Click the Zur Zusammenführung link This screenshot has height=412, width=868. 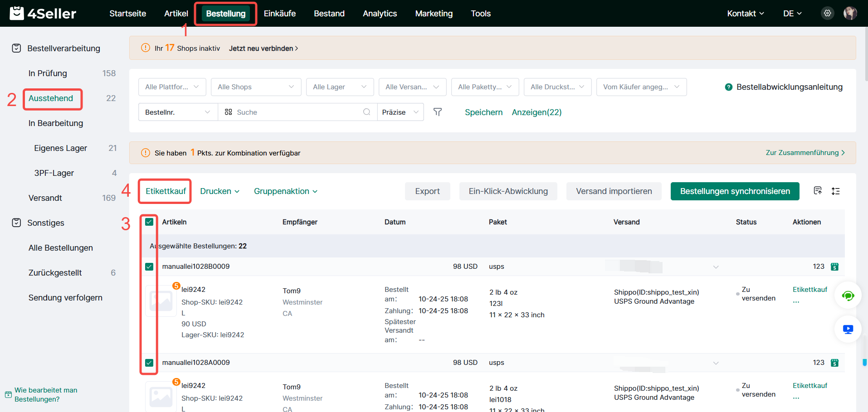coord(805,153)
